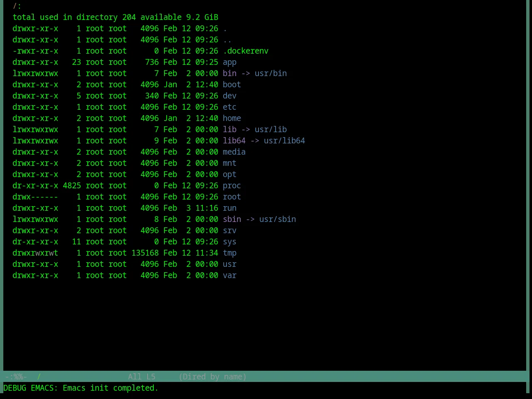Click the usr/bin symlink target

271,74
